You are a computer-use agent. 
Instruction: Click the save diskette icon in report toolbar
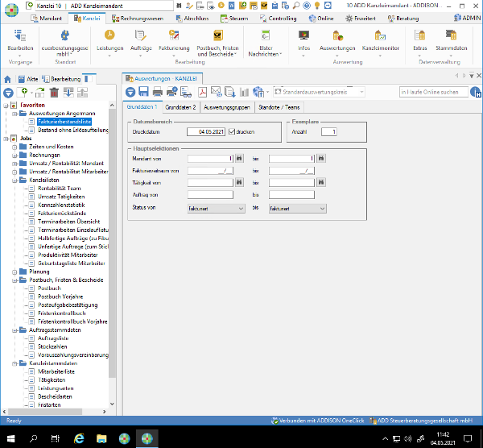click(143, 92)
